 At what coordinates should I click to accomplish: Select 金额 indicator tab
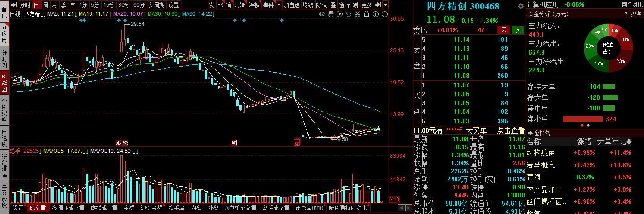129,208
